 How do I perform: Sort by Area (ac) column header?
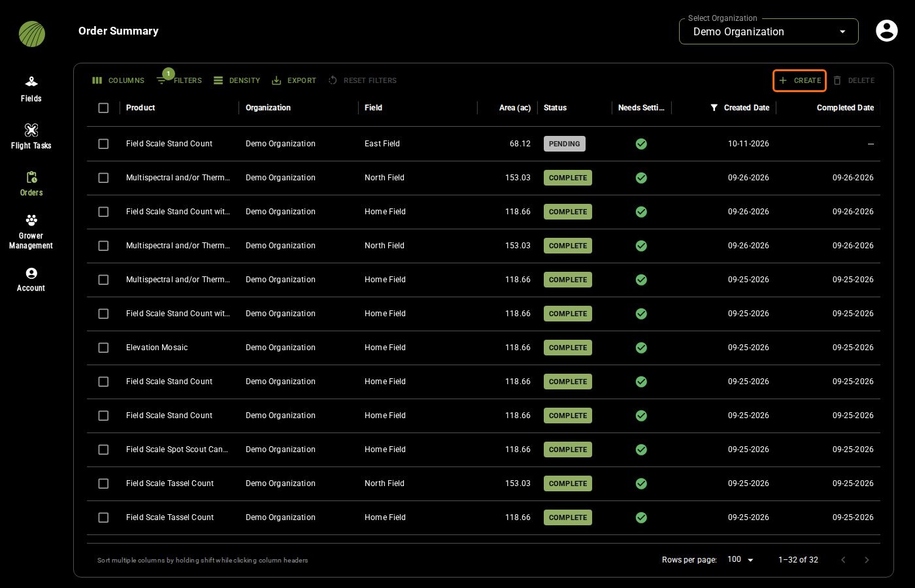[x=515, y=108]
